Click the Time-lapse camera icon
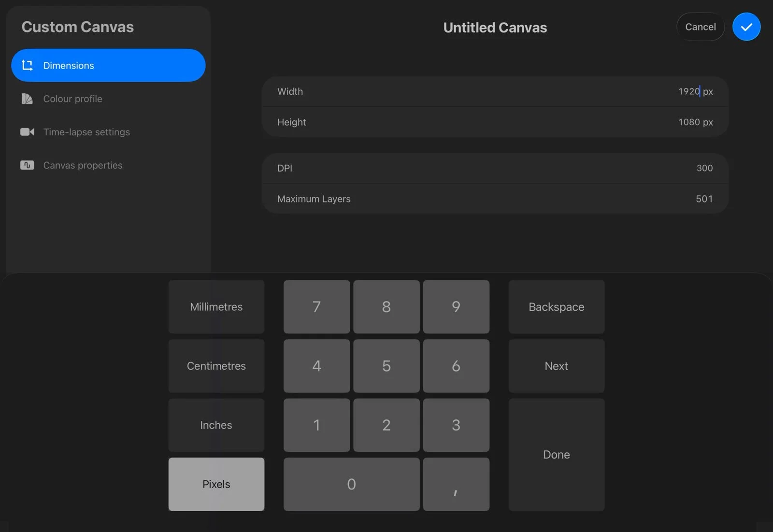The height and width of the screenshot is (532, 773). click(x=27, y=132)
